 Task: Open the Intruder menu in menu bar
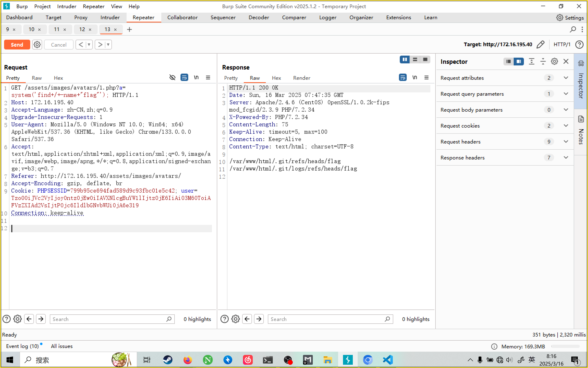click(67, 6)
